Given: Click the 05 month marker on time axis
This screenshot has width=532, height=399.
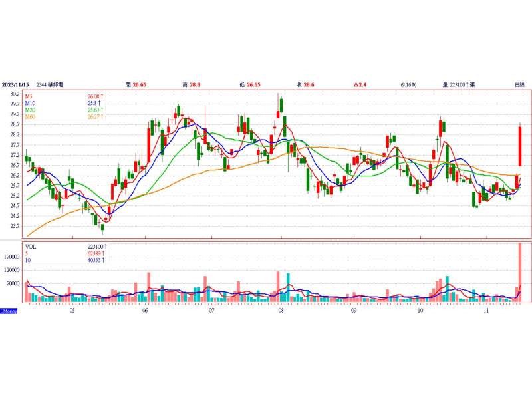Looking at the screenshot, I should pos(72,311).
